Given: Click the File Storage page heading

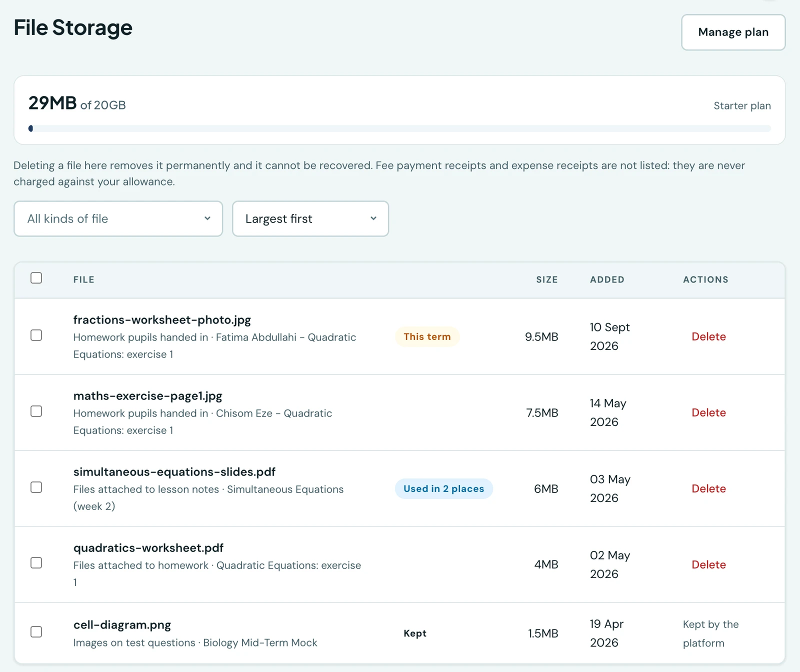Looking at the screenshot, I should pyautogui.click(x=73, y=27).
